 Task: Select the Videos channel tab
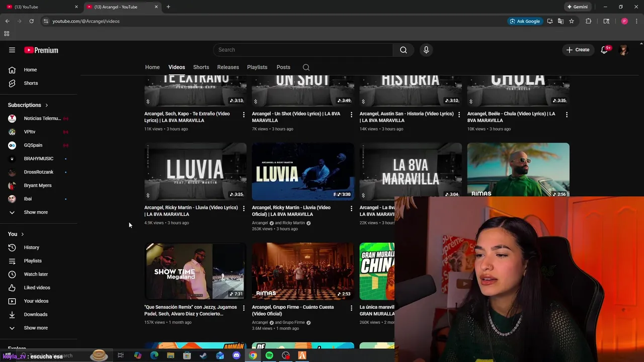pos(177,67)
